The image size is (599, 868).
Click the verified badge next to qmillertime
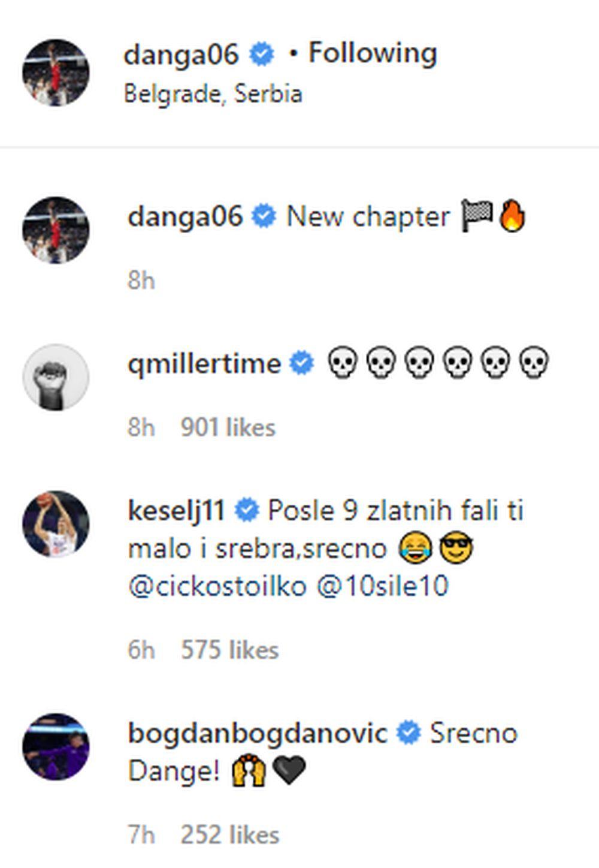pos(302,363)
